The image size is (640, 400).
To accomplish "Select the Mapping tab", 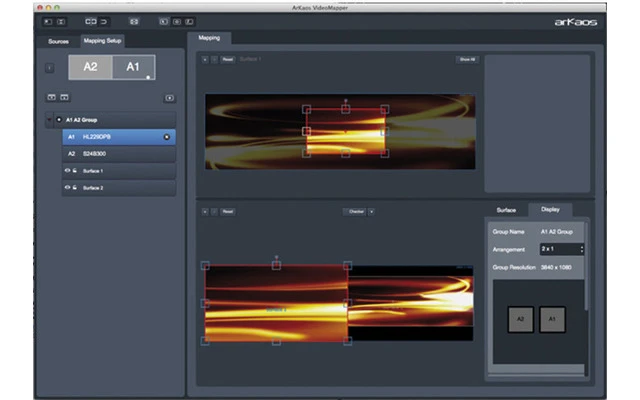I will click(x=209, y=38).
